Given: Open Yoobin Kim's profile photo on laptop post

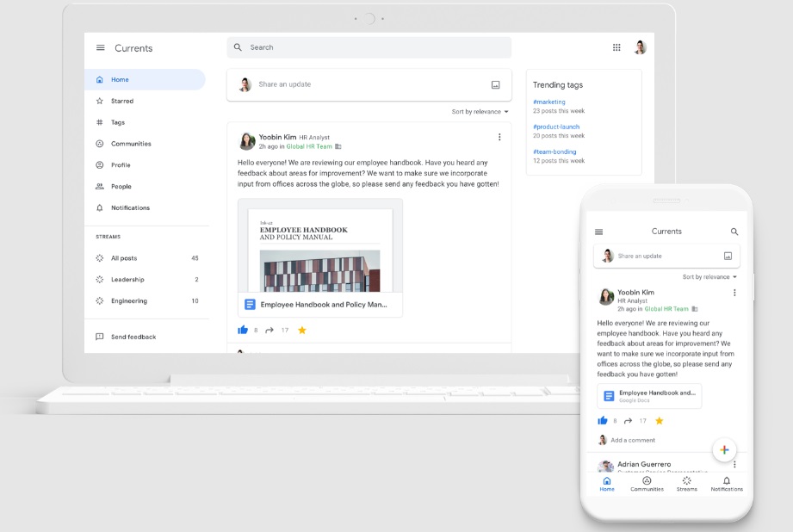Looking at the screenshot, I should pos(247,141).
